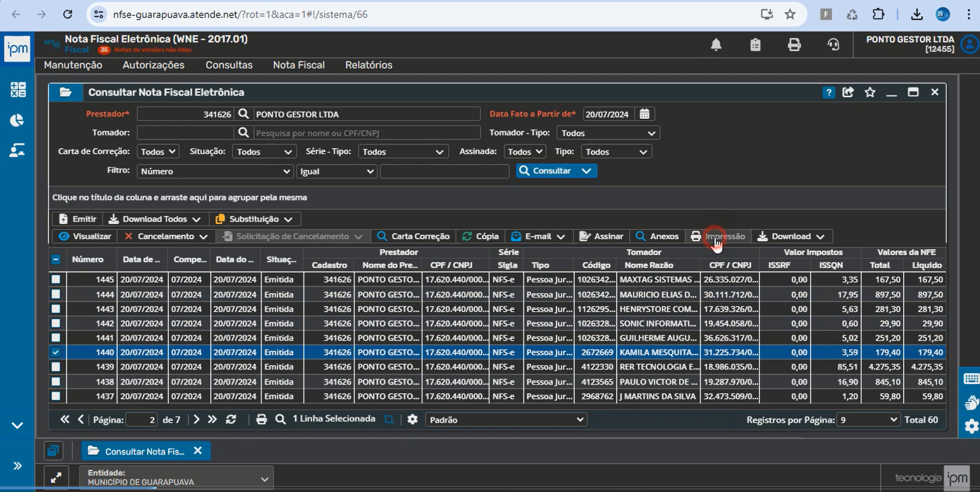Click the Prestador search magnifier icon
Image resolution: width=980 pixels, height=492 pixels.
(244, 114)
